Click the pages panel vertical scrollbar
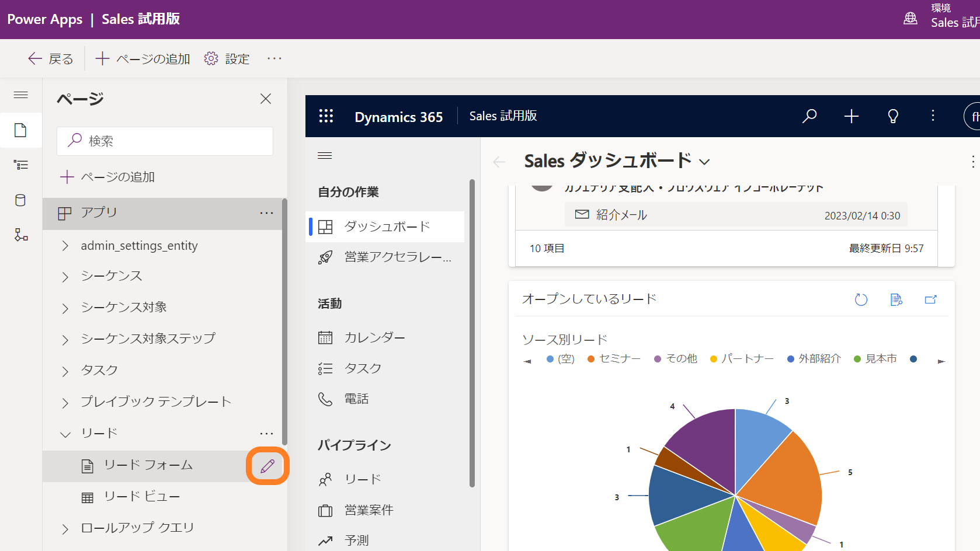 tap(284, 322)
